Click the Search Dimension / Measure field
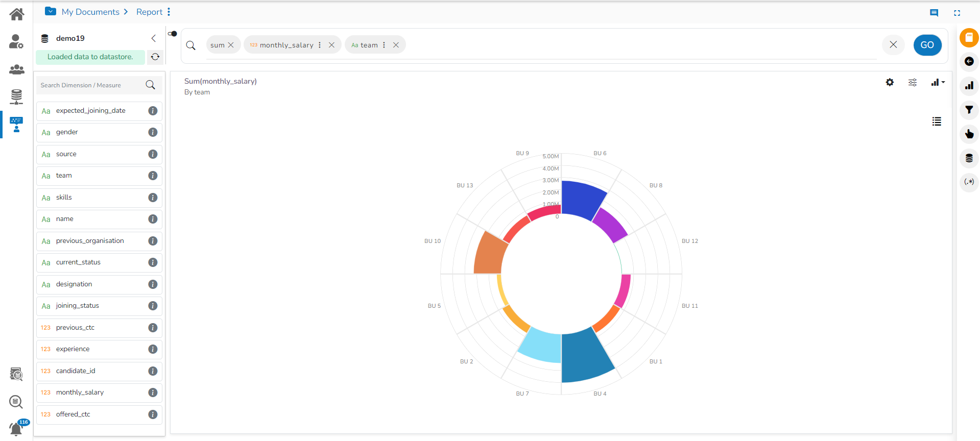 (x=89, y=85)
